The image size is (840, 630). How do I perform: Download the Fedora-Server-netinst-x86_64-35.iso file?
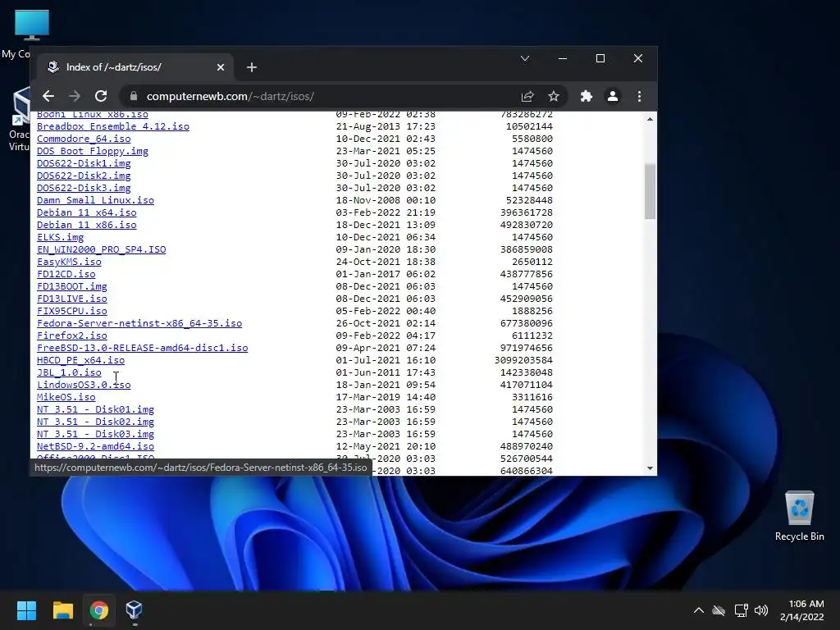(139, 323)
